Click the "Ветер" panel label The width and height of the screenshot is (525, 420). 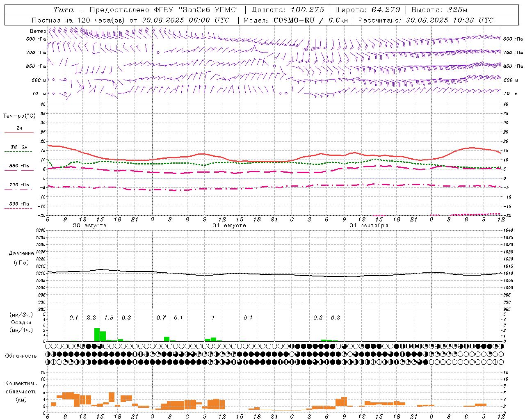38,31
